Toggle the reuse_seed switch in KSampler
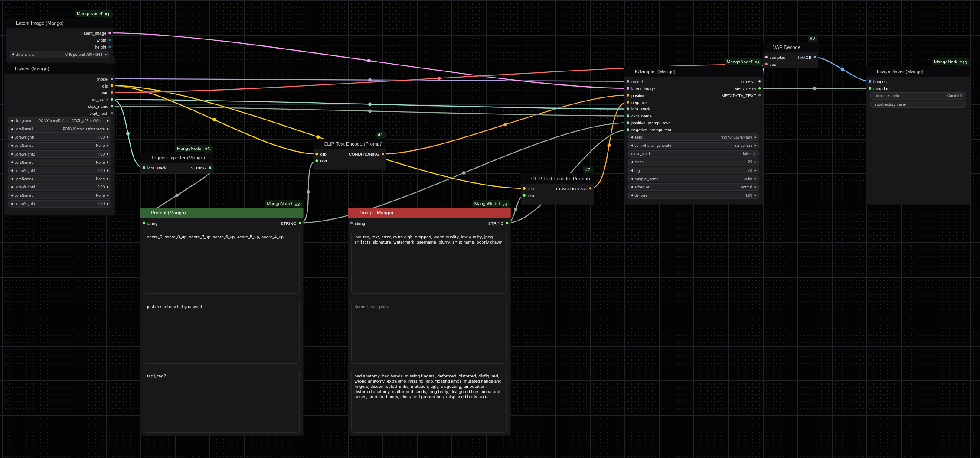This screenshot has width=980, height=458. [754, 154]
